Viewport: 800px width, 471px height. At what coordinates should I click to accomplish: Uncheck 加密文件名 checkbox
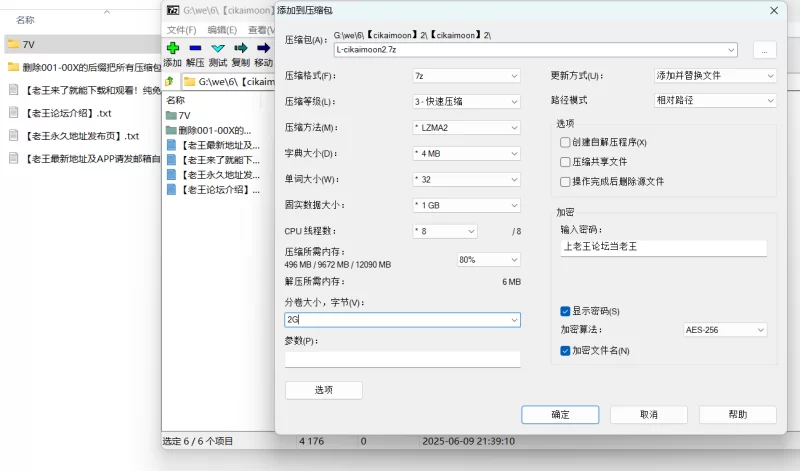click(x=565, y=351)
